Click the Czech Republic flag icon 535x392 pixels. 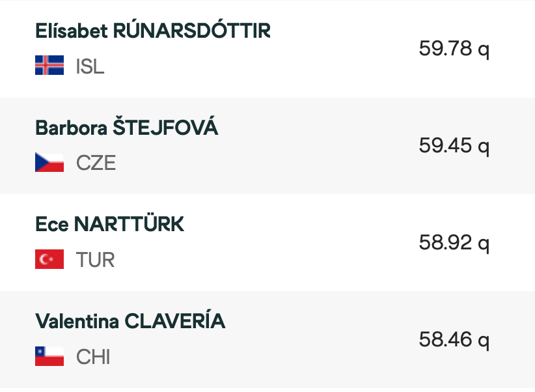(x=49, y=162)
